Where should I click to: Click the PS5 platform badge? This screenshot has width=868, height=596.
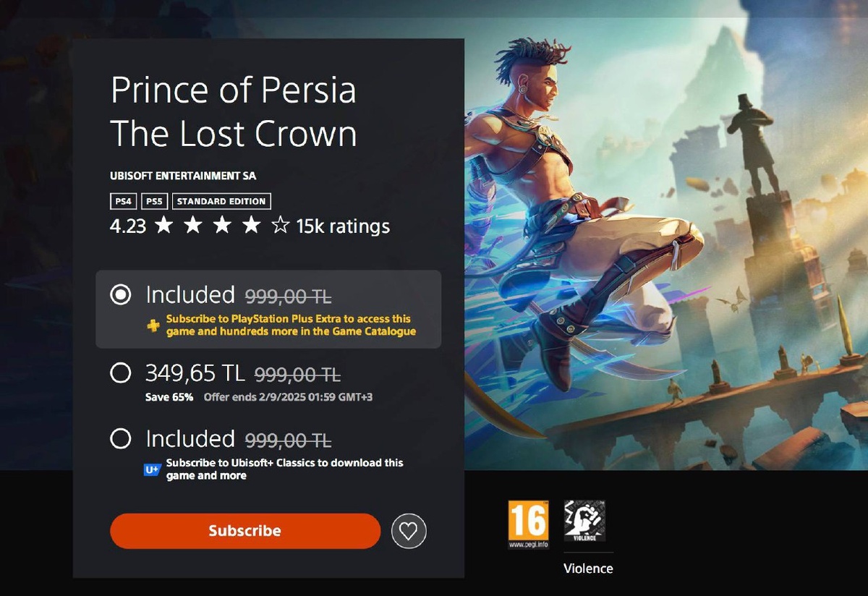pyautogui.click(x=153, y=201)
